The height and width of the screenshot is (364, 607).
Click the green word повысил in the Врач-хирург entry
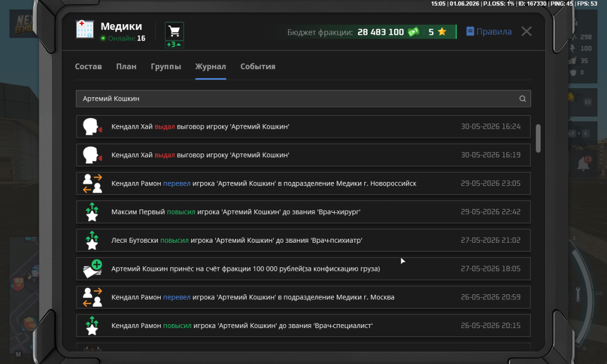click(181, 212)
